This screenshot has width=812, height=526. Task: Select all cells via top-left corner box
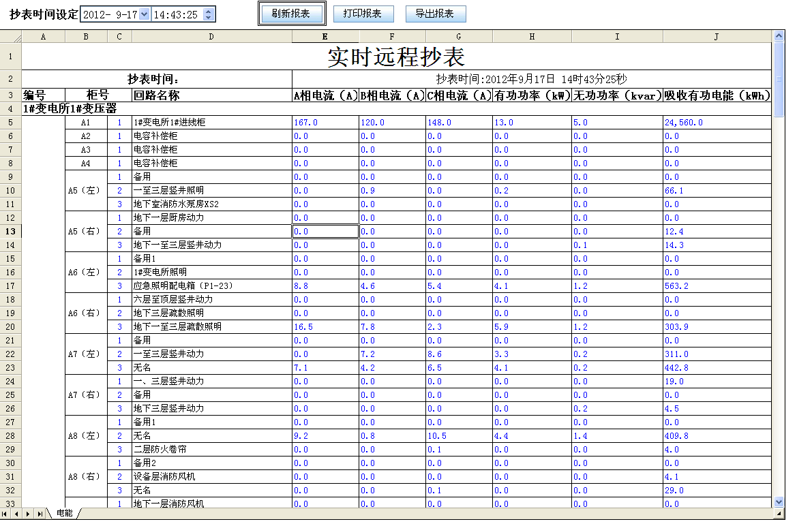[11, 37]
